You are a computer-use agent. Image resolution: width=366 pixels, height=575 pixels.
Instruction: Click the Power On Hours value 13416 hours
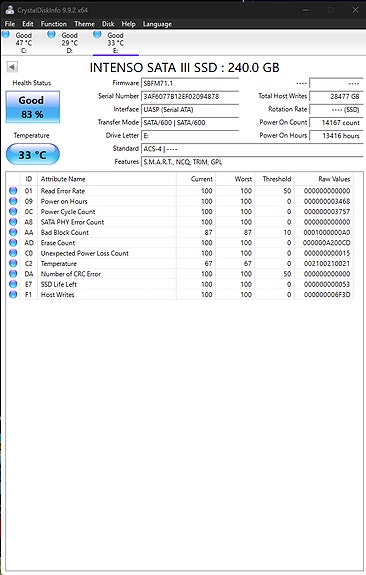(x=336, y=136)
